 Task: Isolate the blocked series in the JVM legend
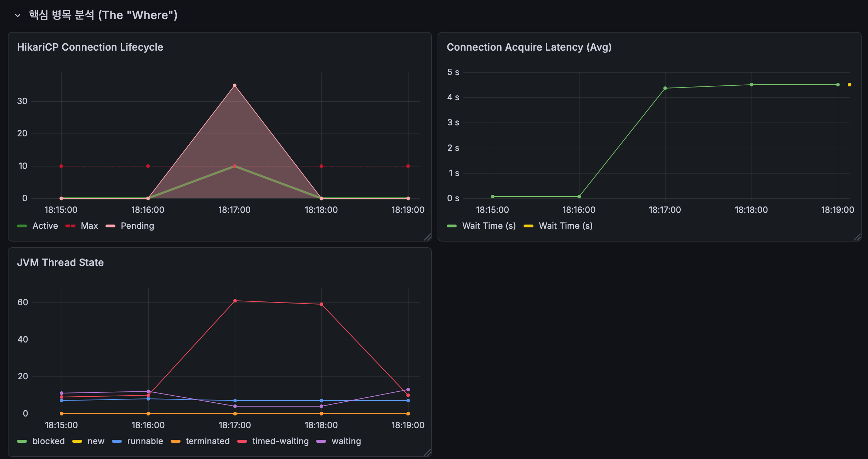tap(48, 441)
